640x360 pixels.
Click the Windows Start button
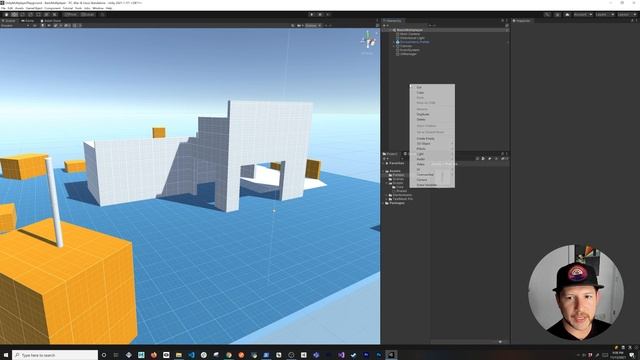point(6,355)
